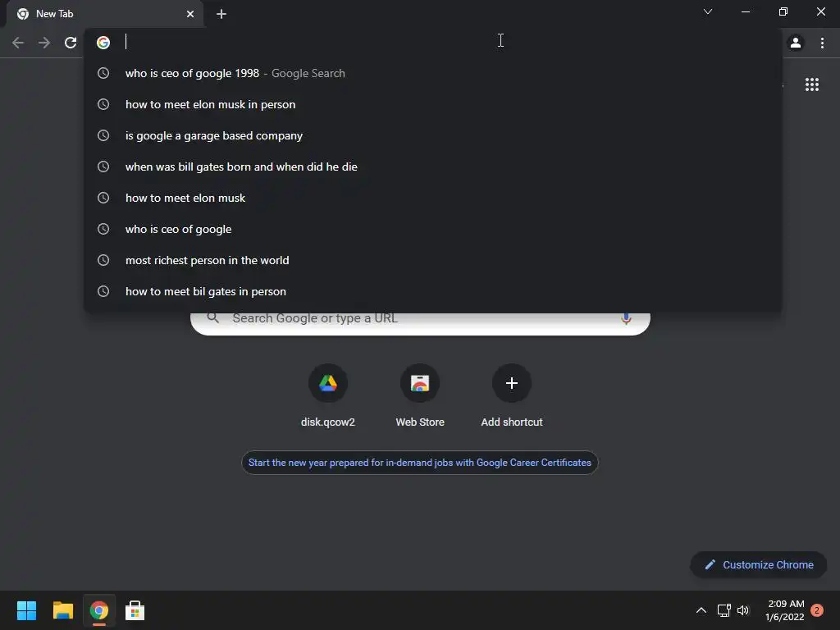Click the disk.qcow2 shortcut label
840x630 pixels.
(328, 422)
